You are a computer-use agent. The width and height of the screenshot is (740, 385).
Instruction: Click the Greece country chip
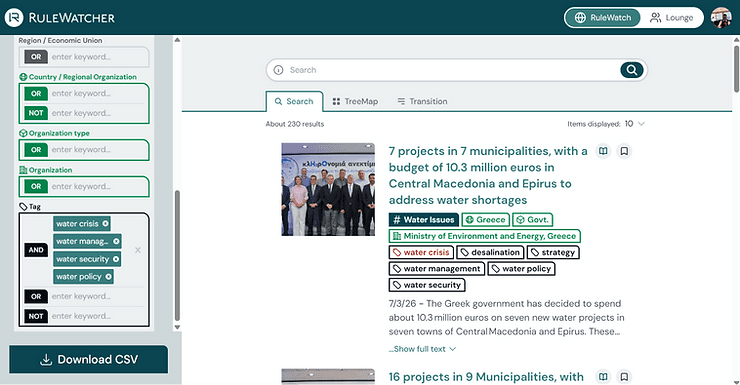point(486,220)
